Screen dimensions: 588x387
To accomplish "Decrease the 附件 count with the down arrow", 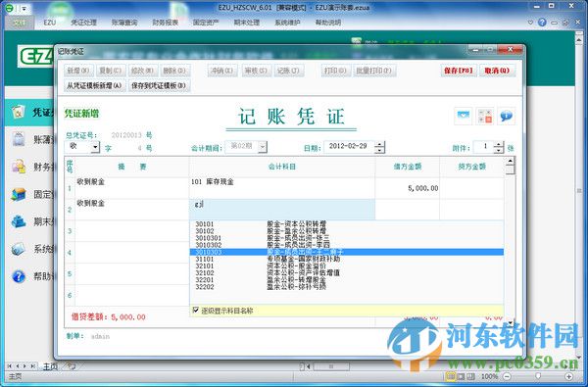I will [499, 150].
